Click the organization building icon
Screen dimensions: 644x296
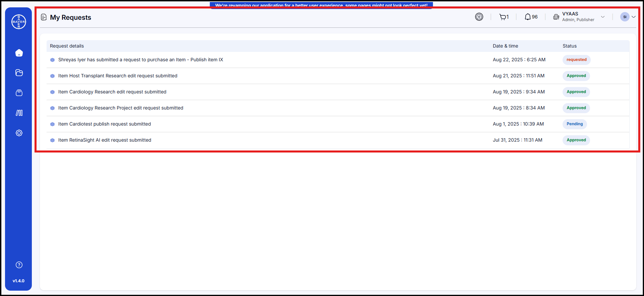pos(556,17)
